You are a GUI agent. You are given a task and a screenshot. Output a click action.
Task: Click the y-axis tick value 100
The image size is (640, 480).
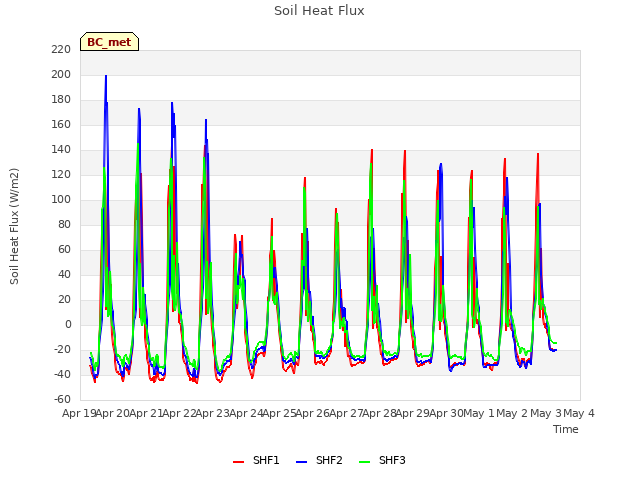[x=61, y=200]
